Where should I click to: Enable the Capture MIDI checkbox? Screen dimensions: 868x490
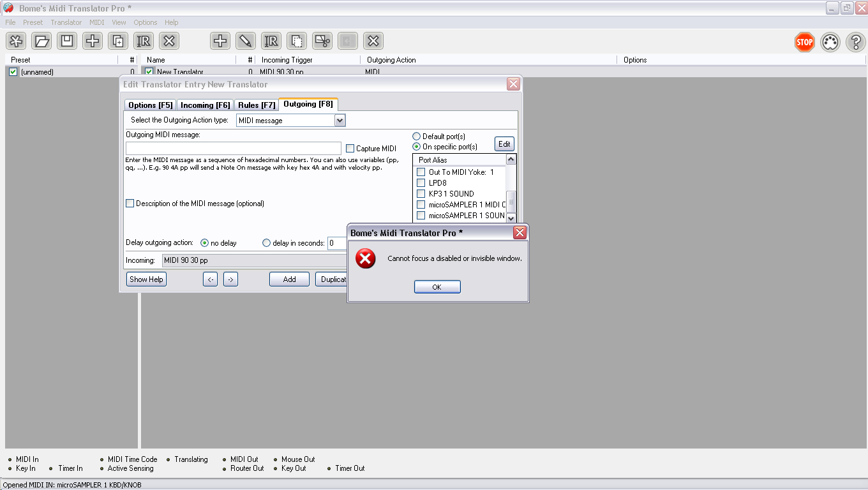tap(350, 149)
